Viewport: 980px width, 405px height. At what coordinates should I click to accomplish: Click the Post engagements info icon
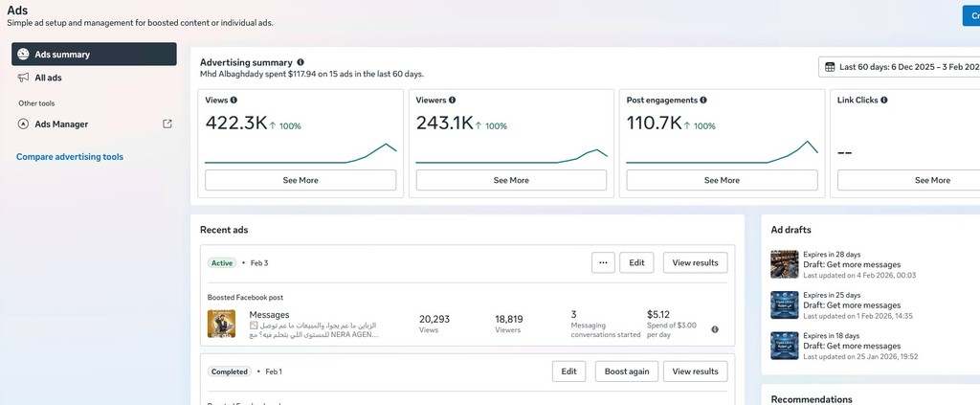coord(703,100)
